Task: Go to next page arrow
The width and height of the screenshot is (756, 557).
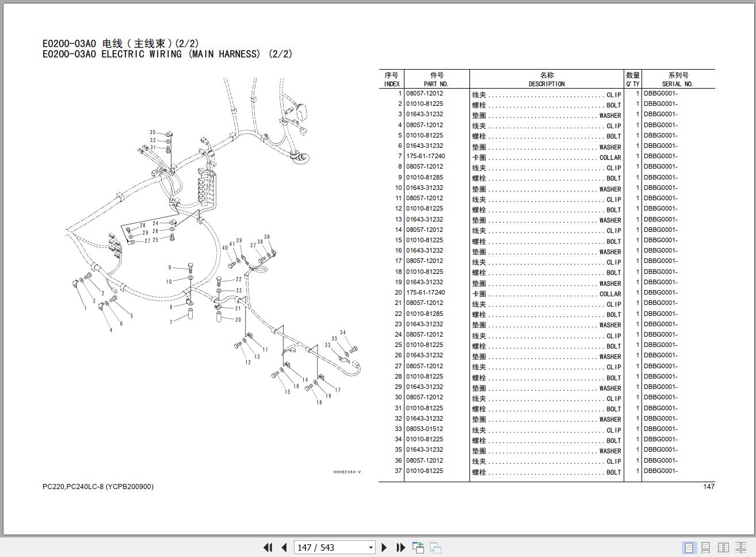Action: (384, 547)
